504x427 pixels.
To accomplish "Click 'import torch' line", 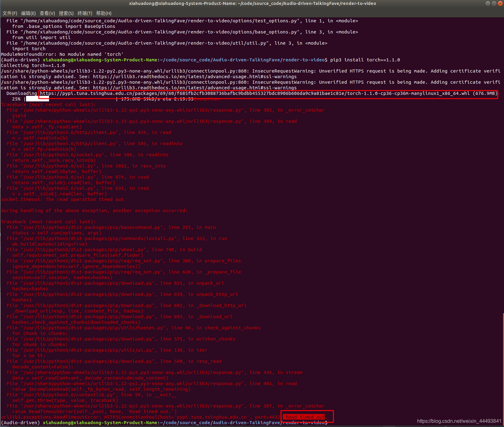I will tap(29, 49).
